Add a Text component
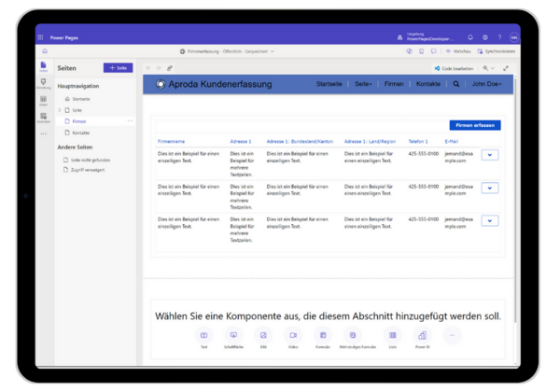 [x=203, y=335]
